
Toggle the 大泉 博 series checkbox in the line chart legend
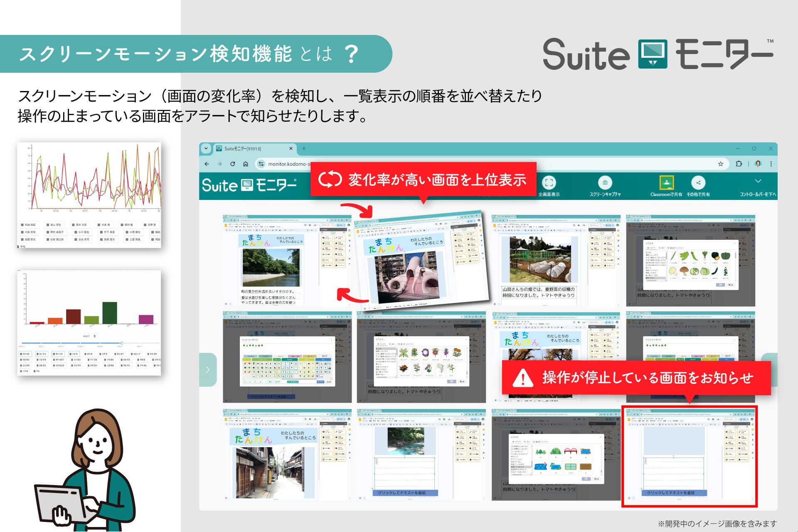pyautogui.click(x=99, y=225)
